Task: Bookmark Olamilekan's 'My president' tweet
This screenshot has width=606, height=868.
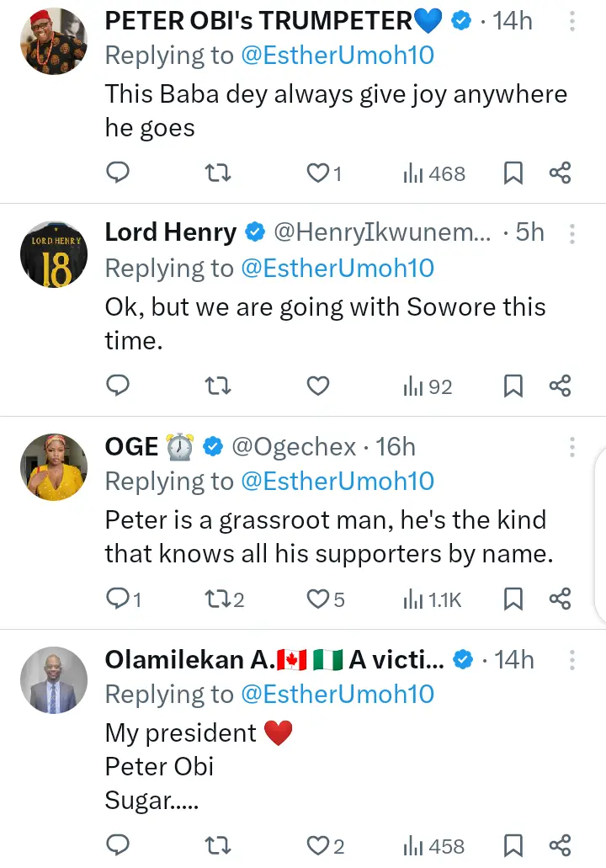Action: tap(513, 845)
